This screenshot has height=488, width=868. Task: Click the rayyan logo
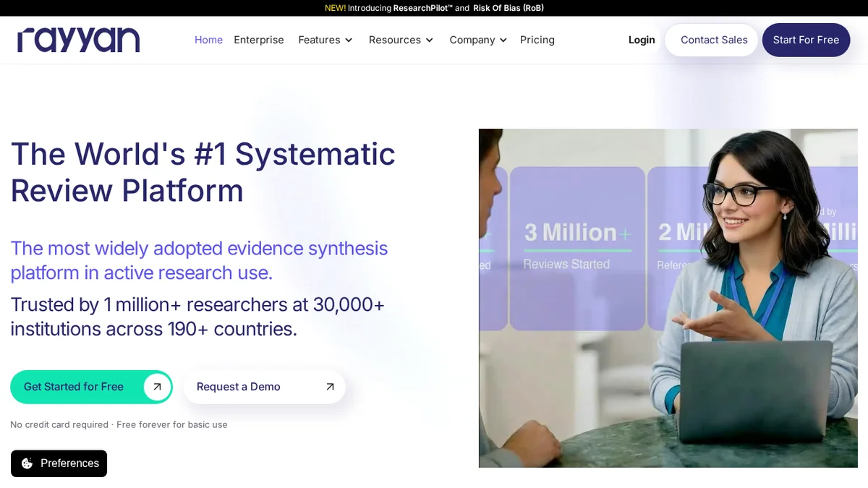(78, 40)
